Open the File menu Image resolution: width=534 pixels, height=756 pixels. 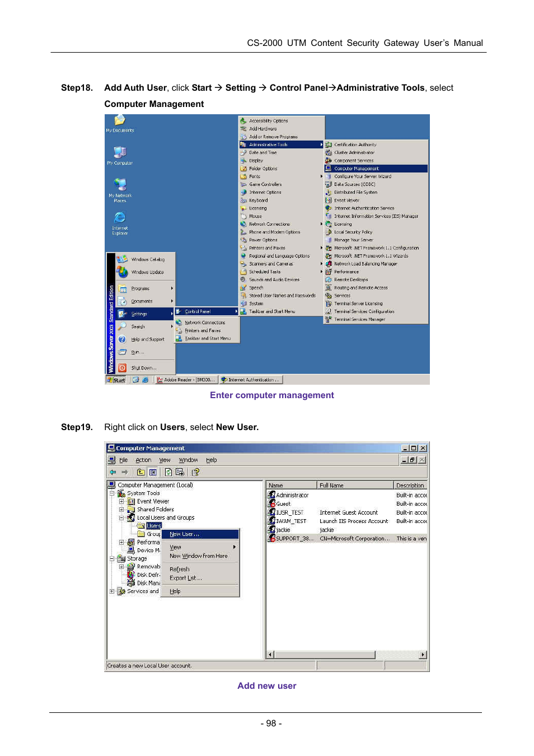coord(124,460)
